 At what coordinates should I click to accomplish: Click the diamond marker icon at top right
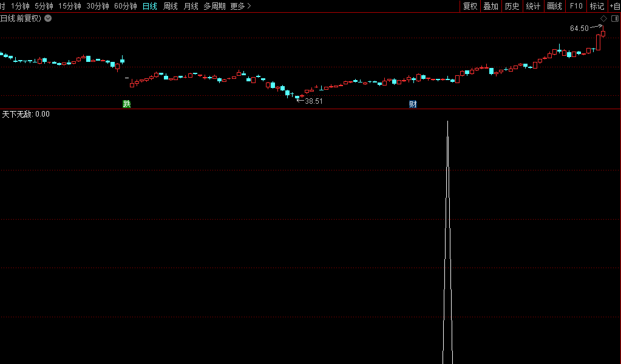[603, 18]
